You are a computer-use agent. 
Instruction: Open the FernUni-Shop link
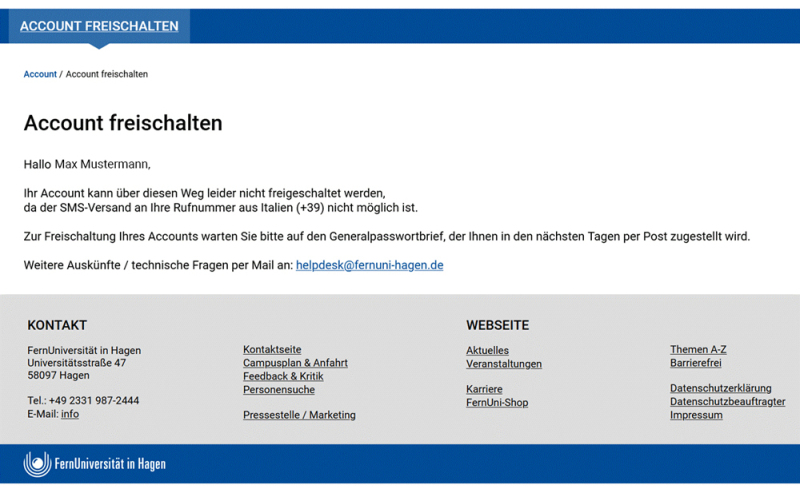click(x=497, y=403)
